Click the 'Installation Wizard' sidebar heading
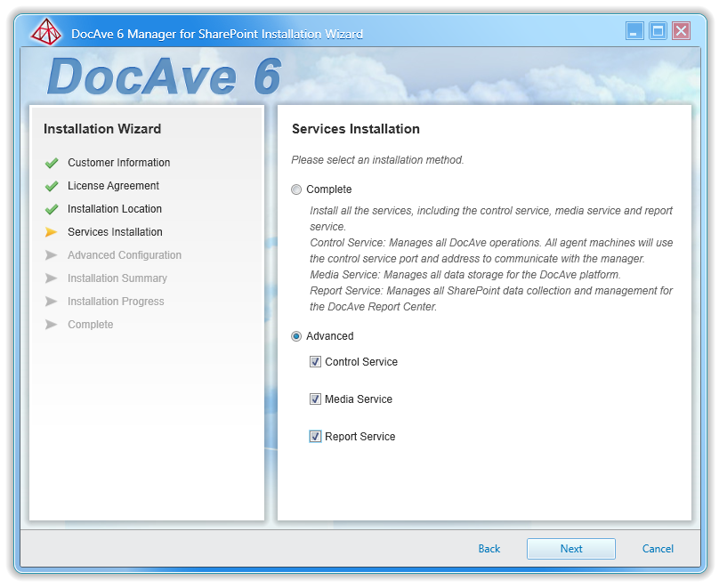Viewport: 719px width, 588px height. pyautogui.click(x=102, y=129)
